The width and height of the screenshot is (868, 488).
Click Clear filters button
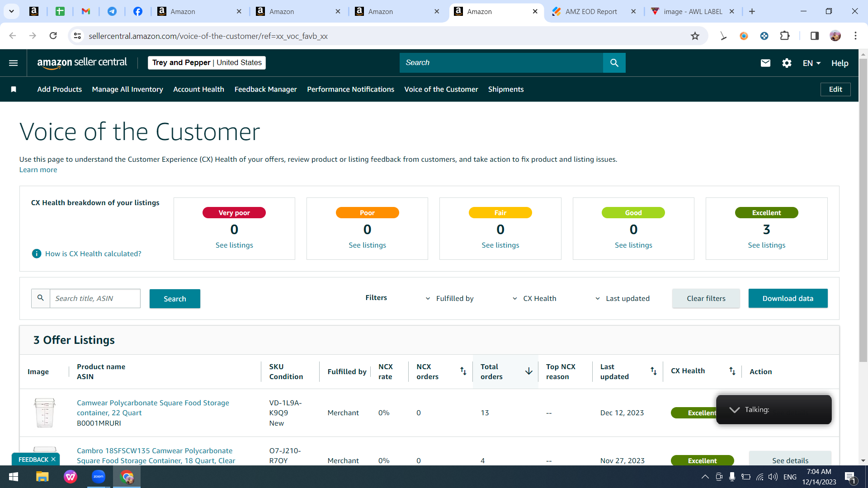[x=706, y=298]
